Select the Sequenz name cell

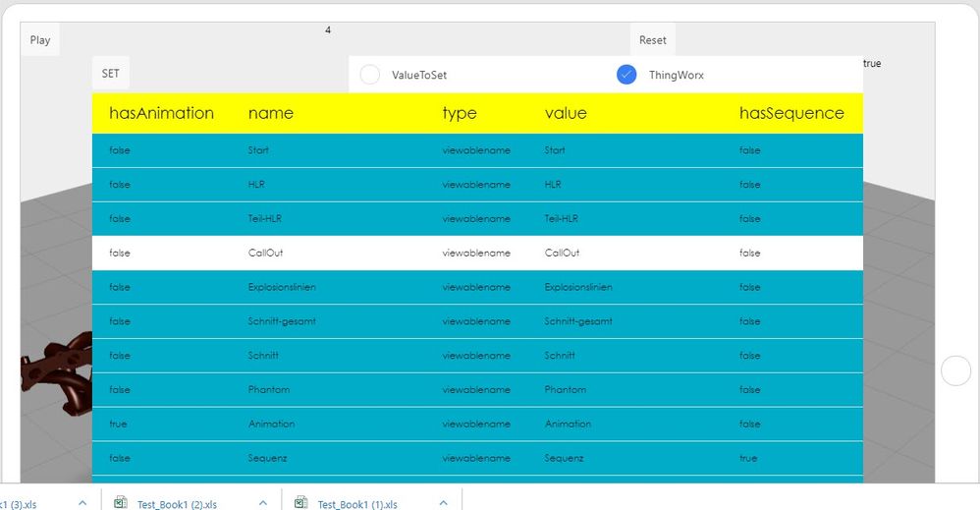point(267,458)
